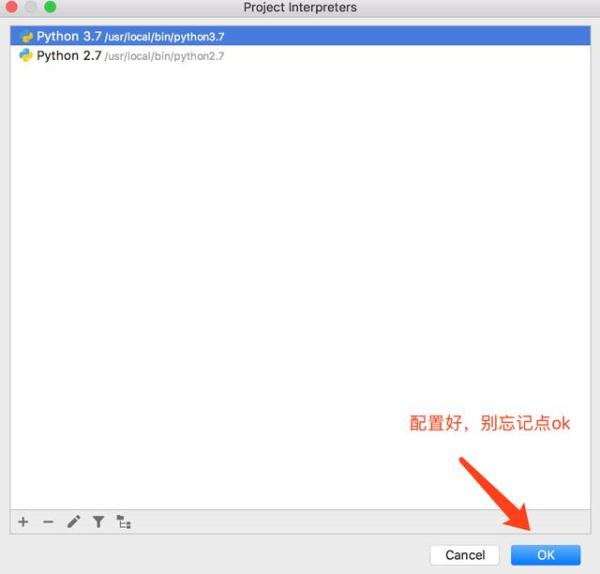Click the plus icon to add interpreter
The image size is (600, 574).
point(23,522)
